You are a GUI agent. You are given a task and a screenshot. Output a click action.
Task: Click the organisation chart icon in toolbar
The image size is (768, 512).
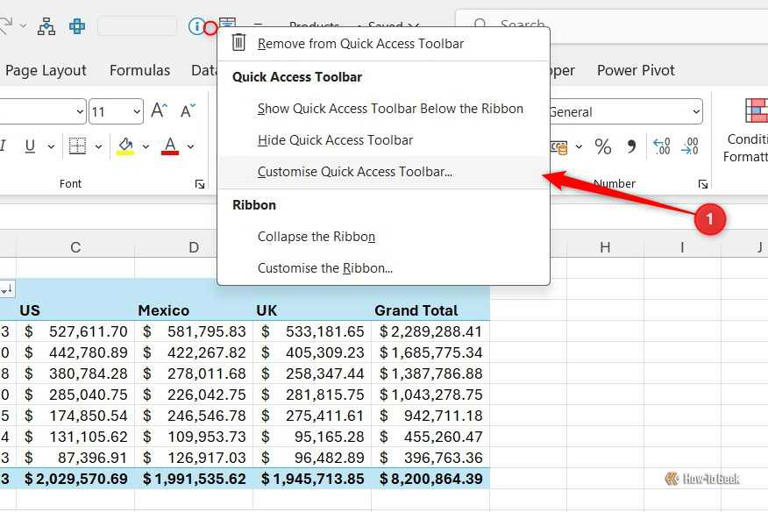(x=47, y=26)
